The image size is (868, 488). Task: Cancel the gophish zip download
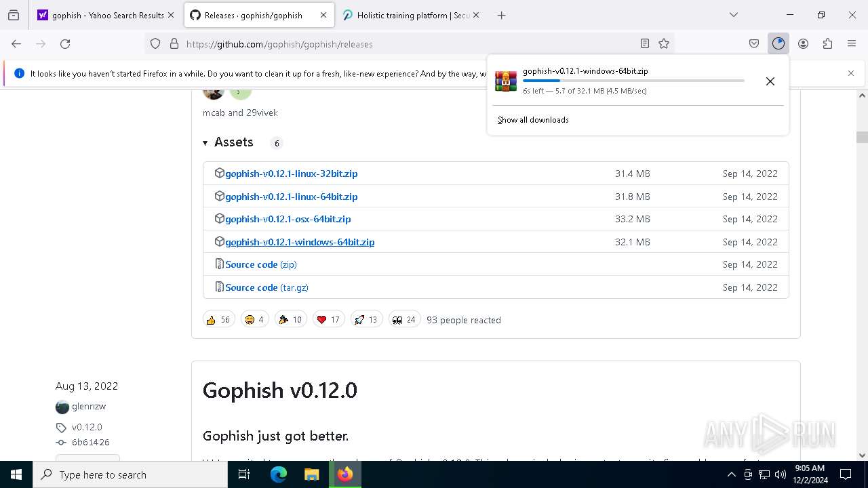pos(770,81)
